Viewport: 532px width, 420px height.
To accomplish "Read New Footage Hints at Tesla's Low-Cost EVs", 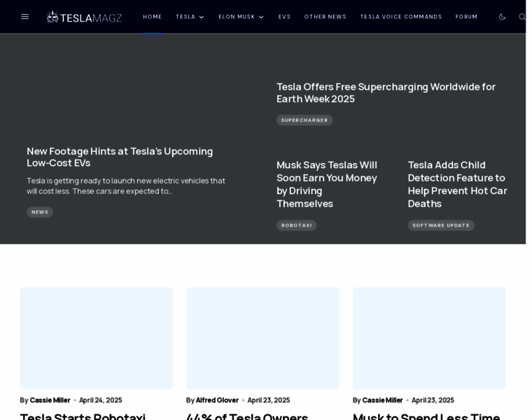I will (x=120, y=157).
